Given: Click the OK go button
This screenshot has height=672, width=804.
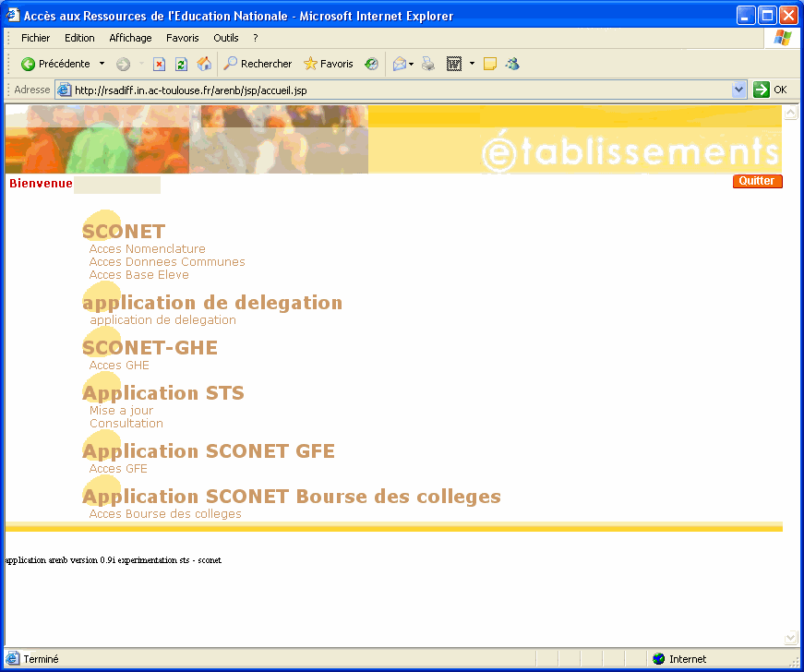Looking at the screenshot, I should pos(770,90).
